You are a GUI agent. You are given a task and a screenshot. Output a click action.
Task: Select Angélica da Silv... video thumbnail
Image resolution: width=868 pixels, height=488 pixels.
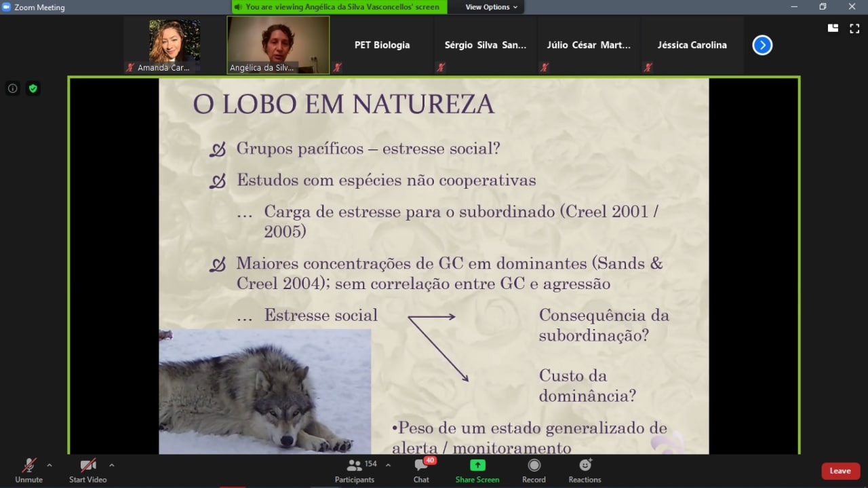coord(278,45)
